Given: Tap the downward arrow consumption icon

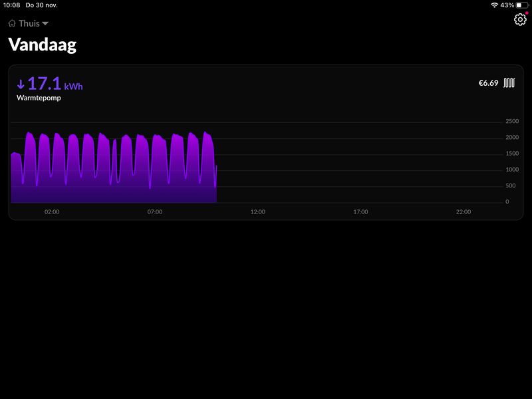Looking at the screenshot, I should [x=21, y=84].
